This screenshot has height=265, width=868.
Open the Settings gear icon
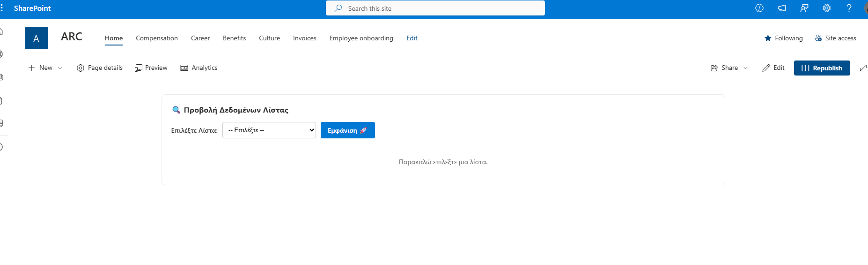point(827,8)
